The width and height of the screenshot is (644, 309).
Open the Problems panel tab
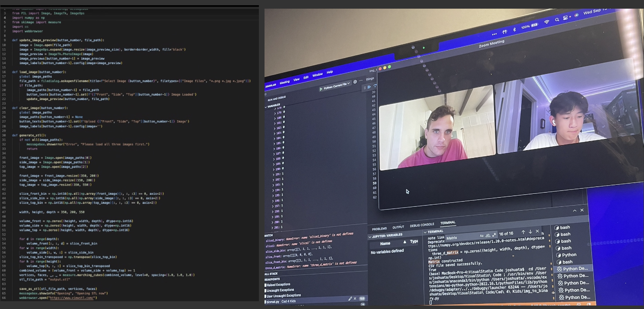click(379, 229)
